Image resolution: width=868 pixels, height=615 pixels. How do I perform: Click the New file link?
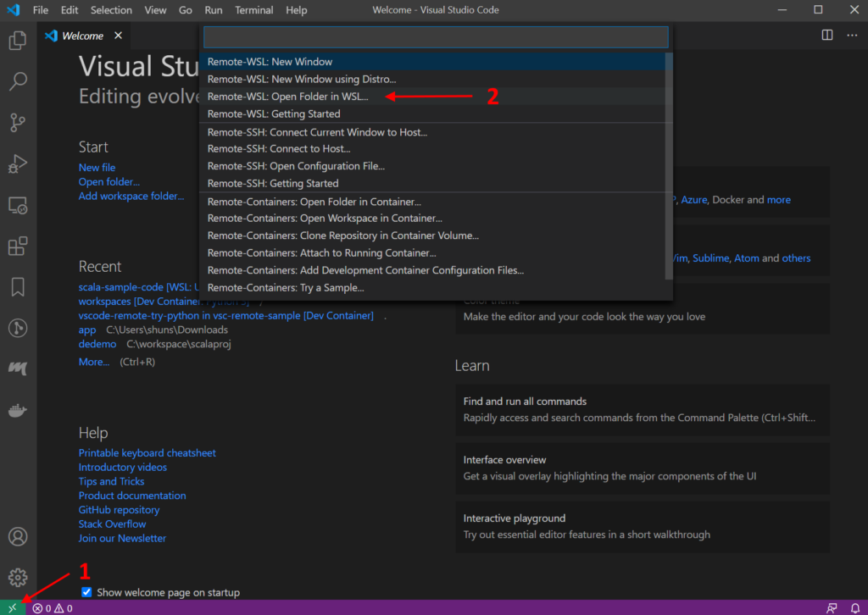click(97, 168)
